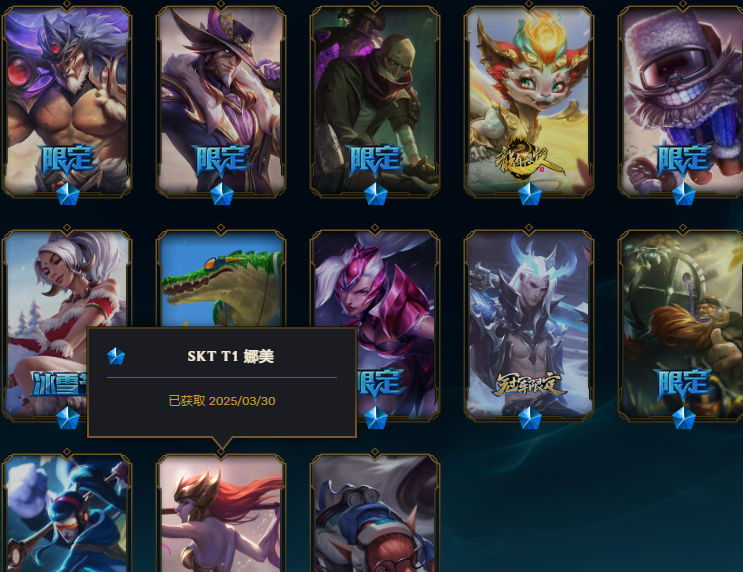Click the blue gem under the masked zombie skin card
Screen dimensions: 743x572
[376, 194]
